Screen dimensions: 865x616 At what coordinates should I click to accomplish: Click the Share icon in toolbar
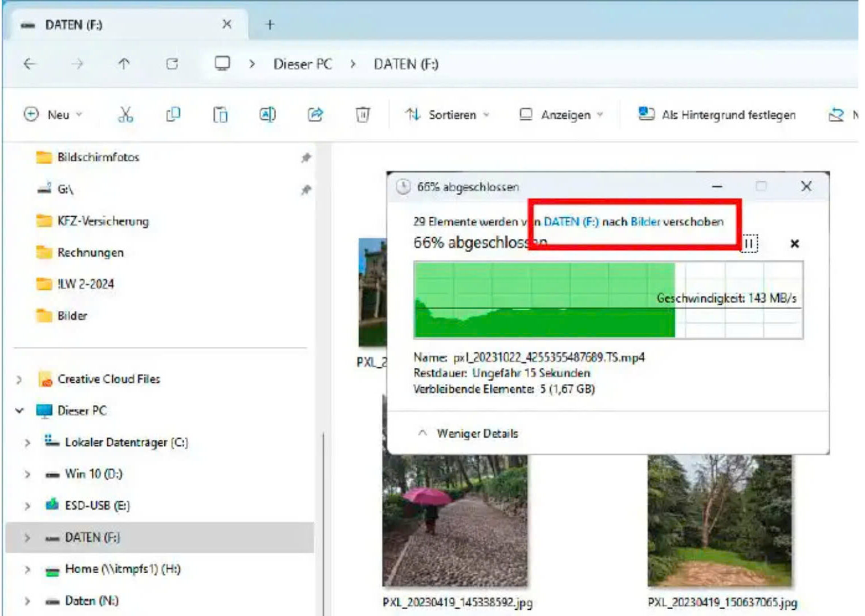(315, 115)
